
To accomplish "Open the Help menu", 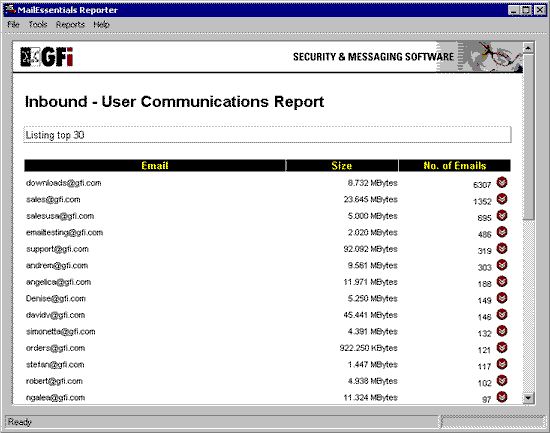I will click(101, 24).
